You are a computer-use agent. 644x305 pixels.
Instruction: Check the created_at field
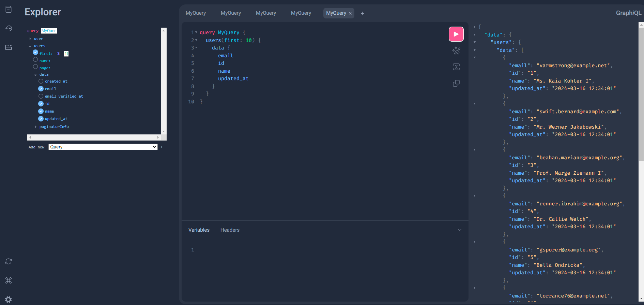(41, 81)
